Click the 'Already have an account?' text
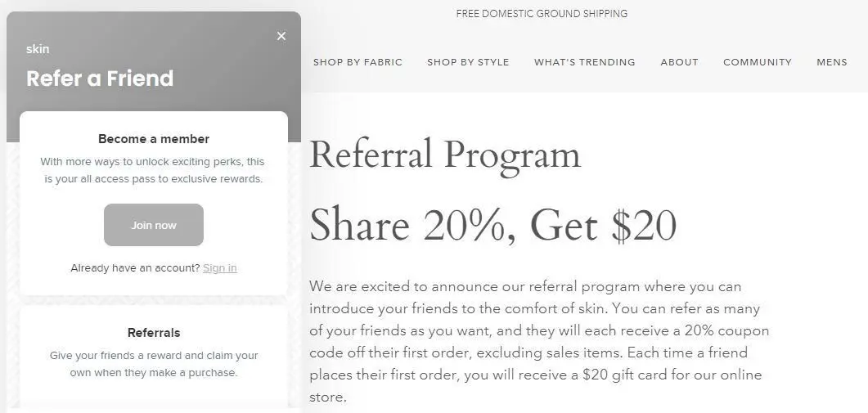868x413 pixels. tap(135, 268)
